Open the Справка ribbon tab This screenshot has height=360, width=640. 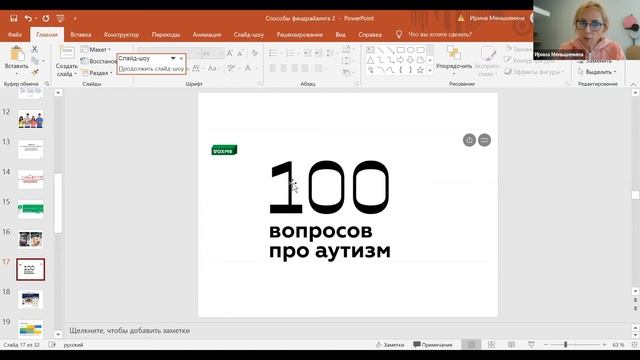(x=370, y=35)
